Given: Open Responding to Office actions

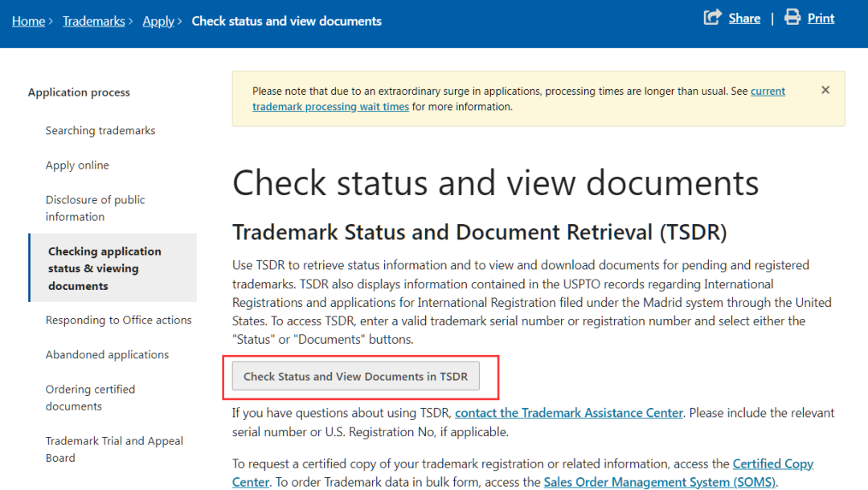Looking at the screenshot, I should coord(118,320).
